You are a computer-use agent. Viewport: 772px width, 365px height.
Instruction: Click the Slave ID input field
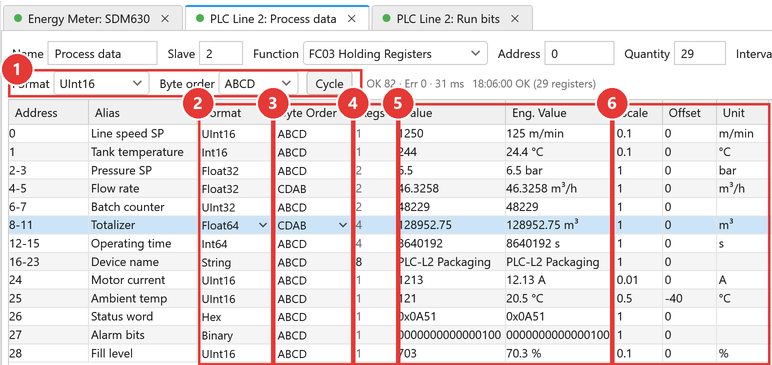(221, 54)
